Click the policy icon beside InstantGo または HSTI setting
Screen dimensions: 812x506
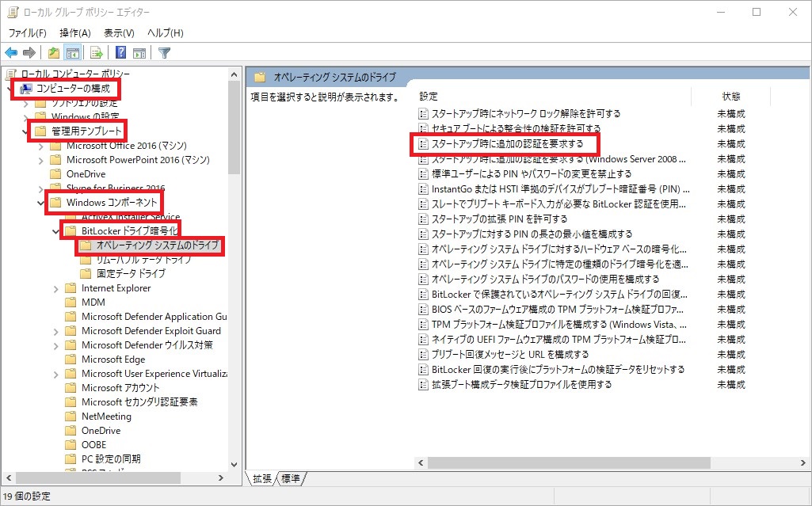pos(423,189)
